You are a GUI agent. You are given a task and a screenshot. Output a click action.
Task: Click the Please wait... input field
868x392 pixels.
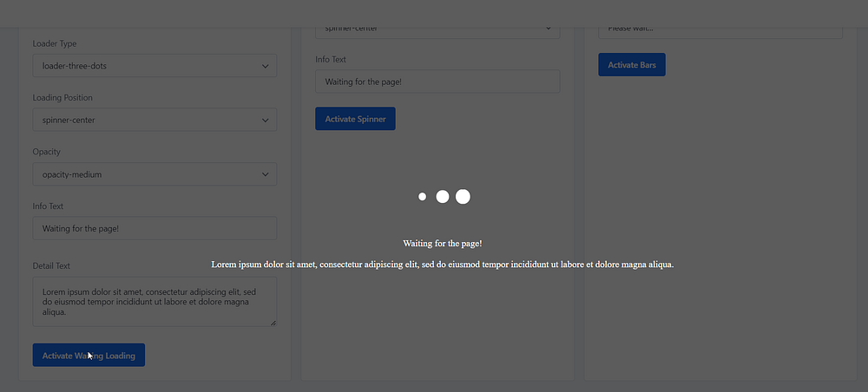(x=720, y=31)
